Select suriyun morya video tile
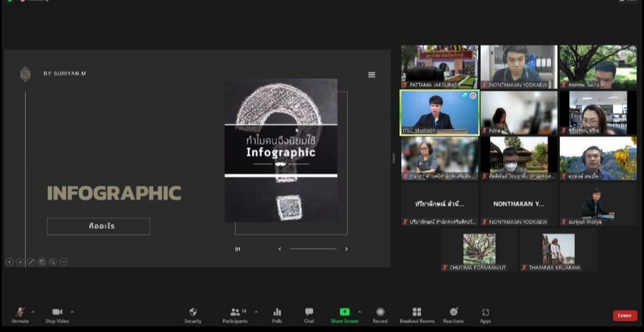Screen dimensions: 644x332 pyautogui.click(x=598, y=204)
